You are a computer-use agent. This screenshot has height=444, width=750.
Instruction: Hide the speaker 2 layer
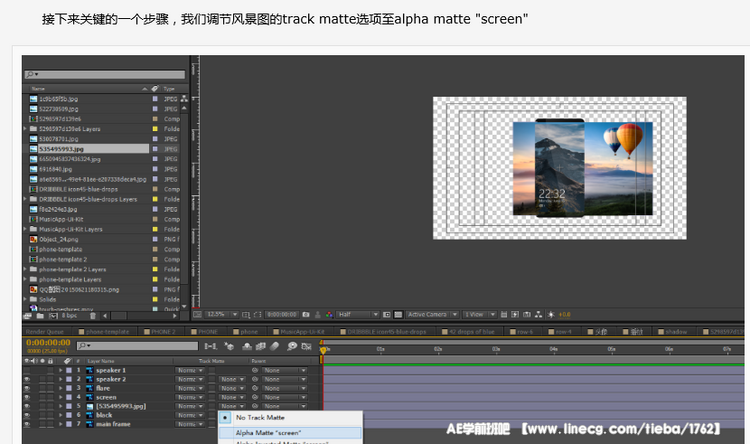27,379
